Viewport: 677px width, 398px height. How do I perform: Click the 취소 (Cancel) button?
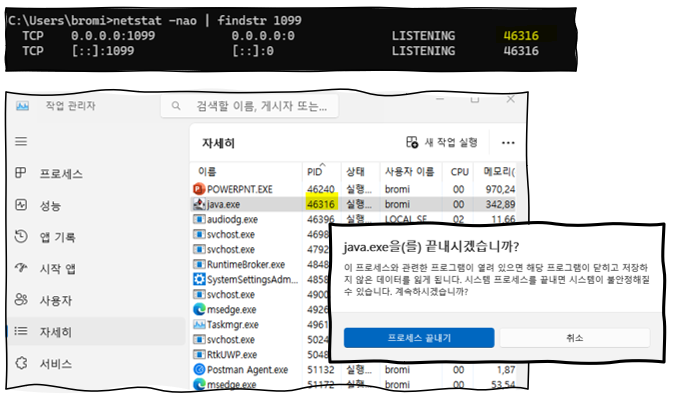[x=575, y=338]
